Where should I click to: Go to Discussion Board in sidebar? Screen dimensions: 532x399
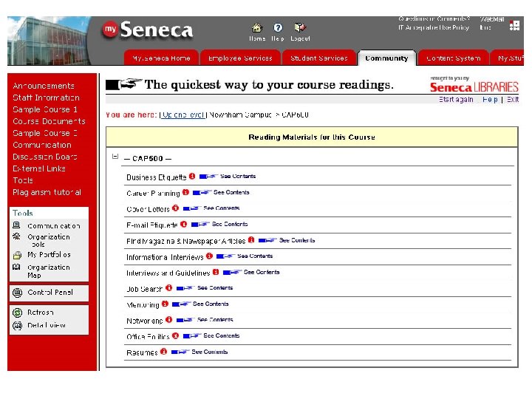[44, 157]
